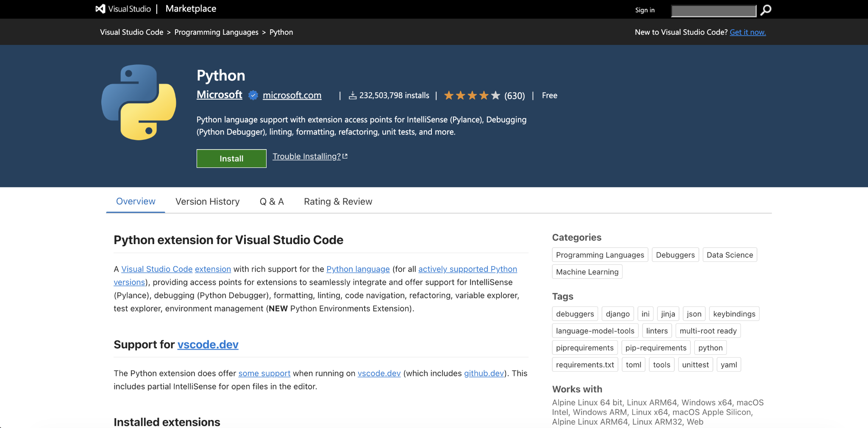Click the pip-requirements tag
The width and height of the screenshot is (868, 428).
click(x=656, y=347)
